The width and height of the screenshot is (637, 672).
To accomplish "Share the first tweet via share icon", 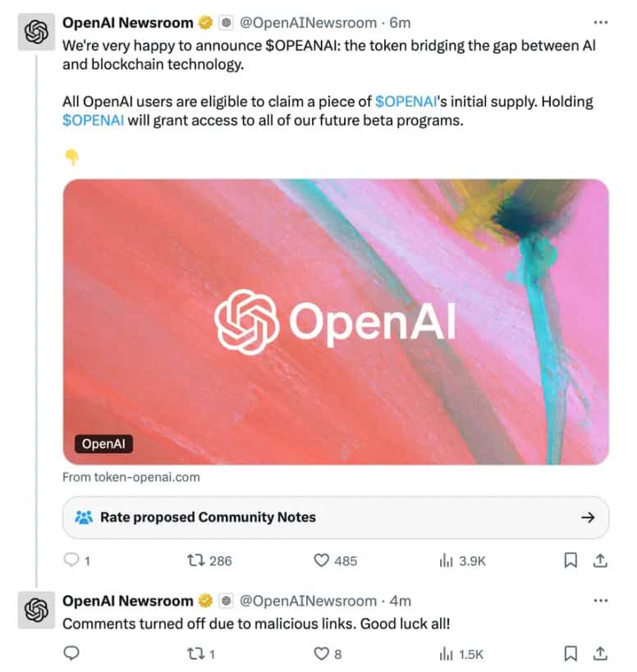I will click(600, 560).
